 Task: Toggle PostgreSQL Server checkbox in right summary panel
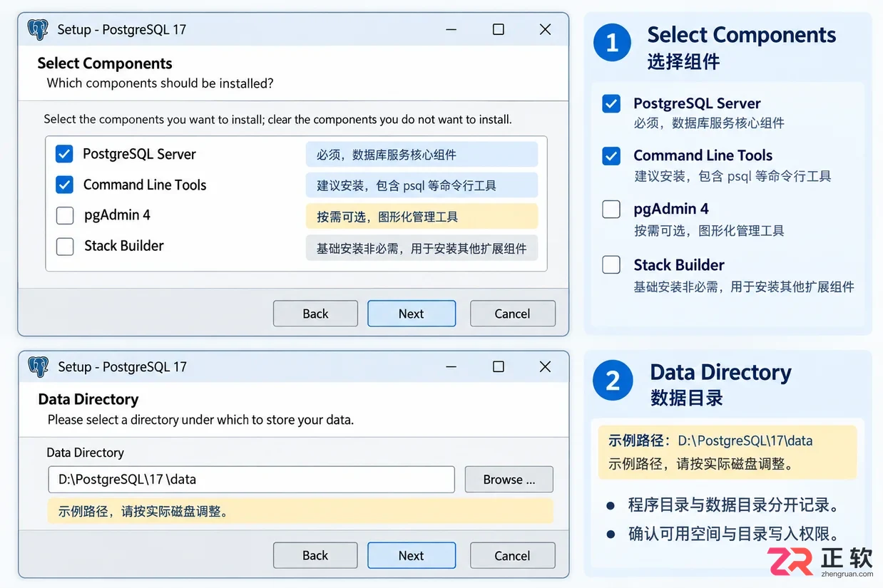(611, 104)
